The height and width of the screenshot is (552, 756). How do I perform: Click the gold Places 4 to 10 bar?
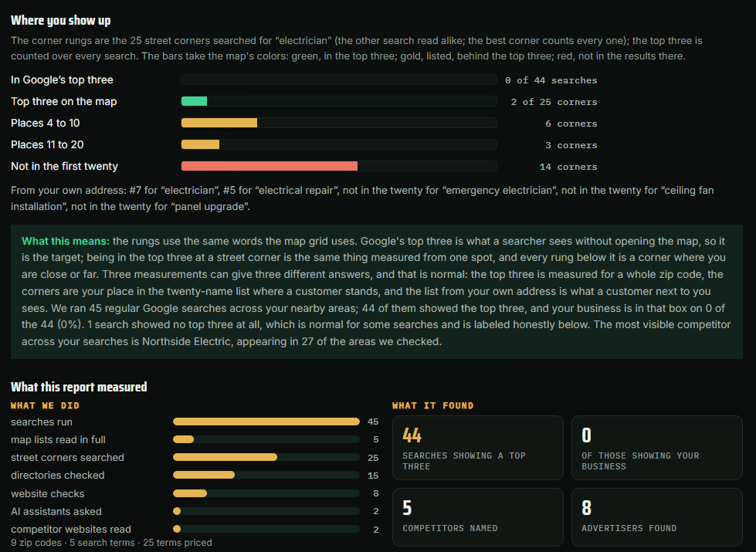point(219,123)
